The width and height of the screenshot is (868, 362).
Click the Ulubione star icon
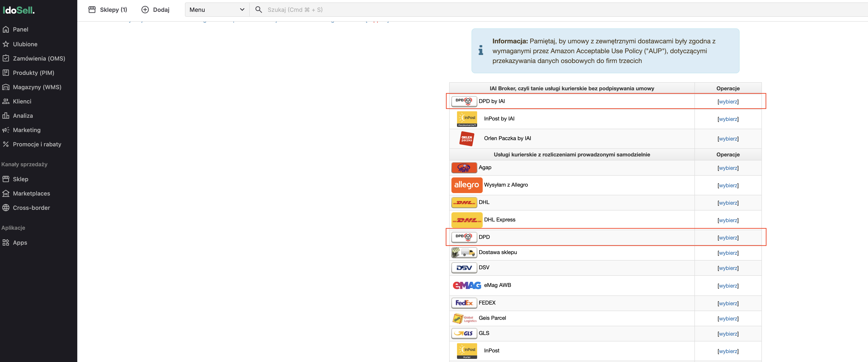(6, 44)
